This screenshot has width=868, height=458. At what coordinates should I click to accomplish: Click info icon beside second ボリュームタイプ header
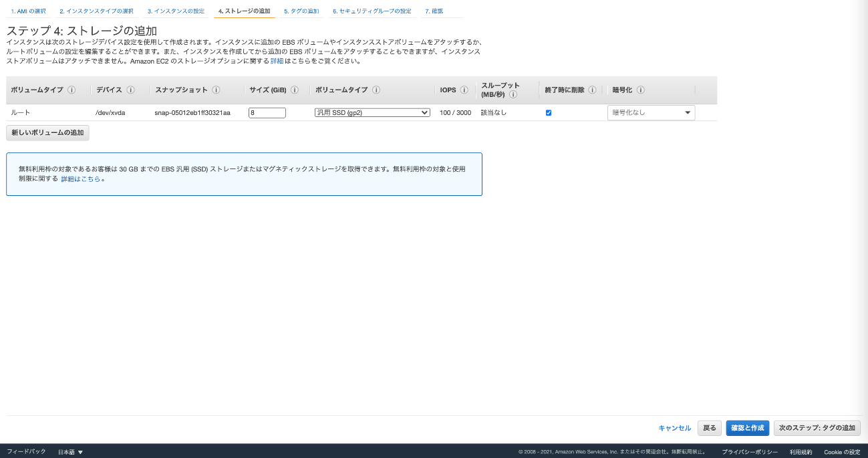coord(376,90)
